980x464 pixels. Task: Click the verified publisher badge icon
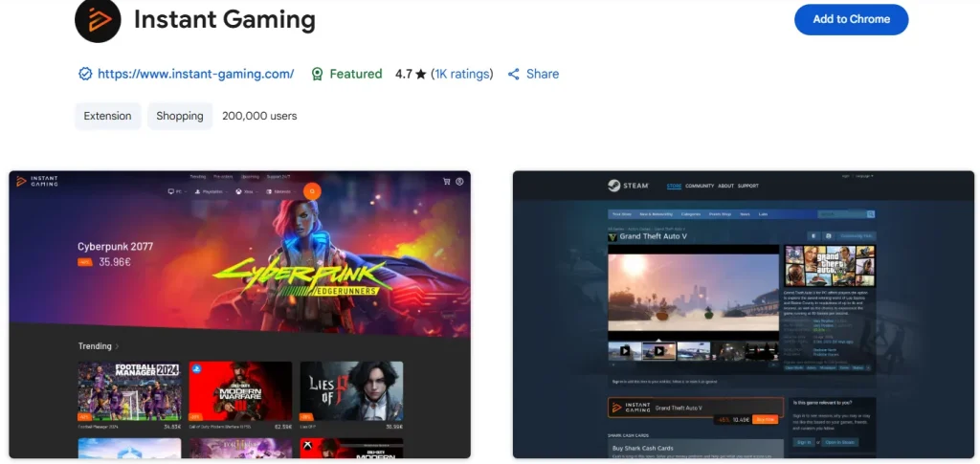point(85,74)
